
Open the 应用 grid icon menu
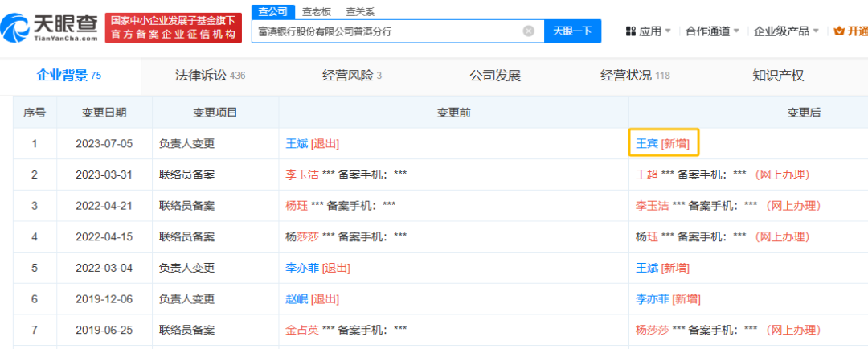click(x=631, y=31)
